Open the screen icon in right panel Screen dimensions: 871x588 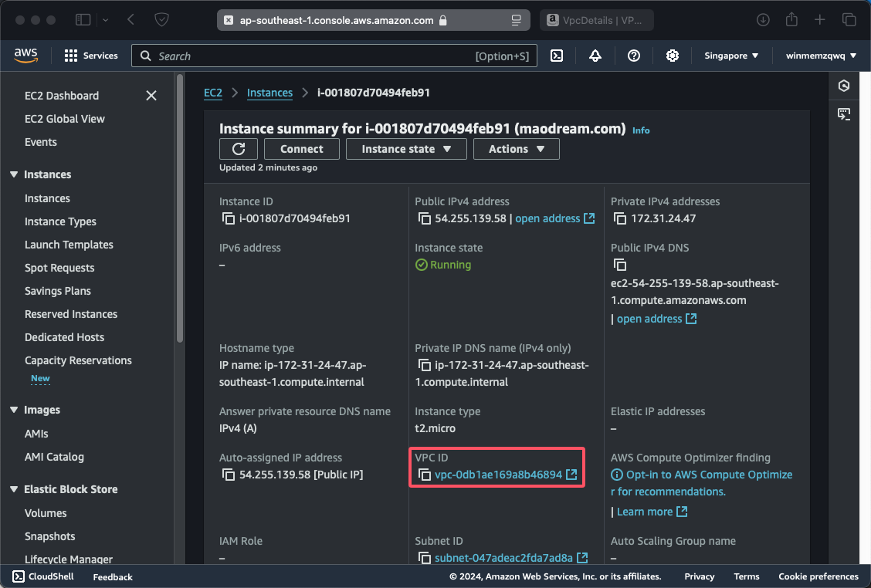844,114
